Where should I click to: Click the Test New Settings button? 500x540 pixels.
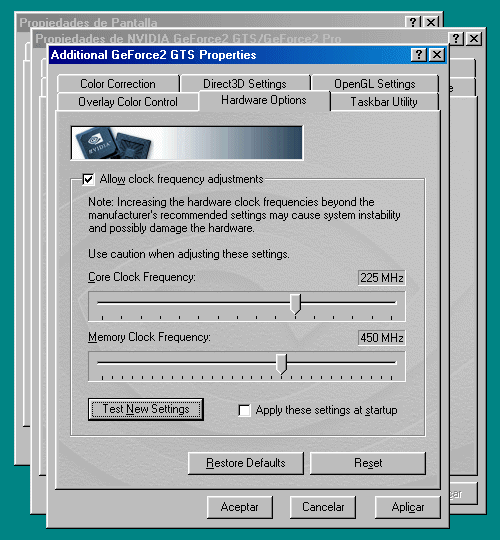146,409
